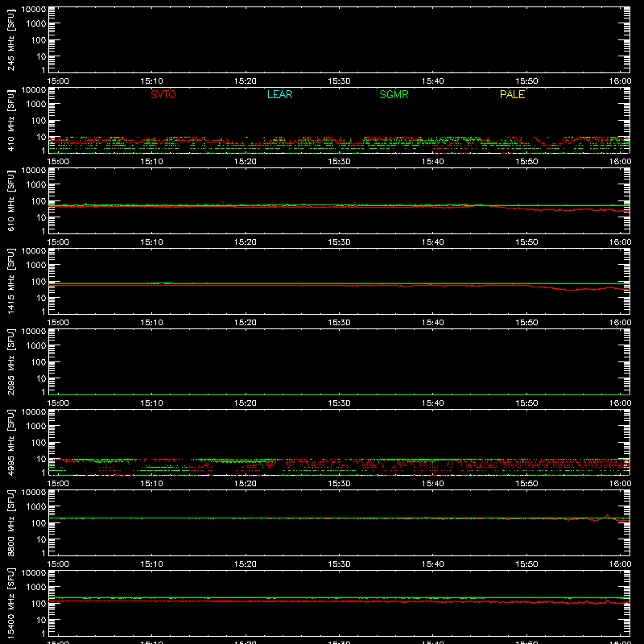Click the 15:30 tick label under the 245 MHz panel
The image size is (644, 644).
pos(339,81)
